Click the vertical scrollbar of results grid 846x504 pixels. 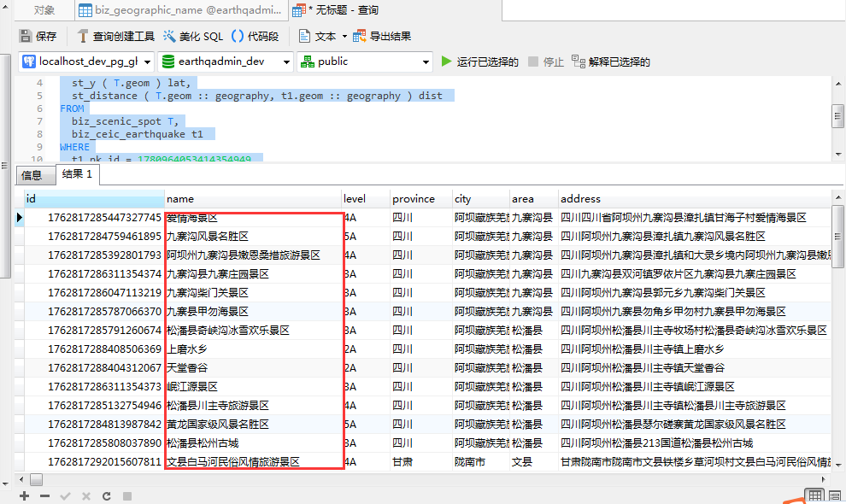point(837,237)
